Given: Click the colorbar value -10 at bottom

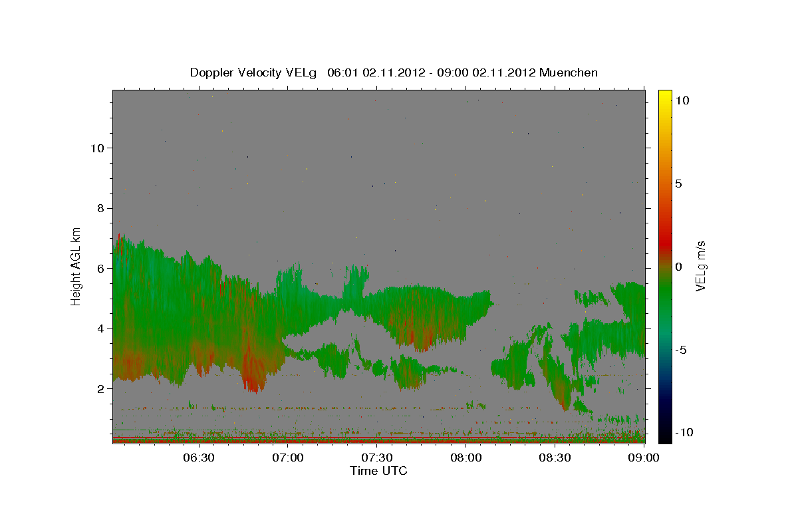Looking at the screenshot, I should tap(684, 432).
